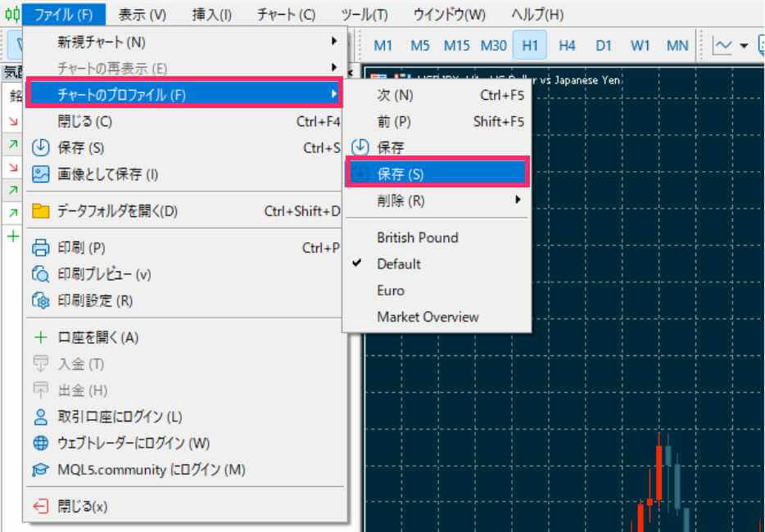Click MQL5.community にログイン (M)
The image size is (765, 532).
pos(151,470)
